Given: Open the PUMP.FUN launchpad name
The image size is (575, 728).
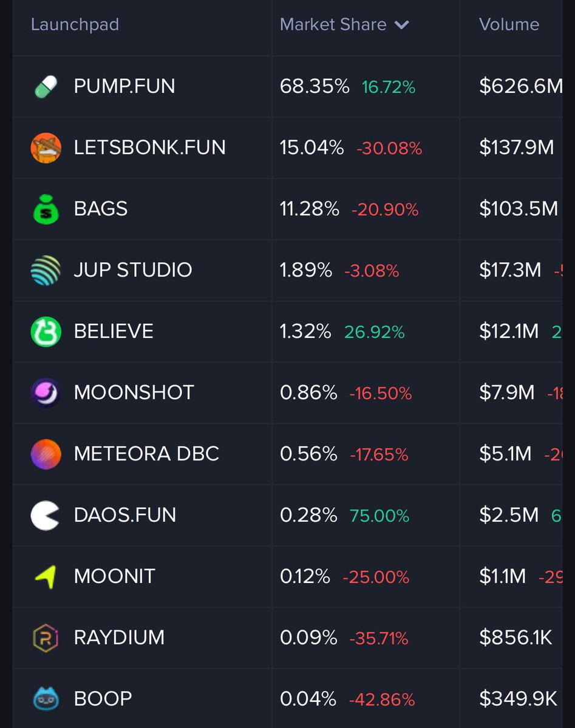Looking at the screenshot, I should (x=124, y=86).
